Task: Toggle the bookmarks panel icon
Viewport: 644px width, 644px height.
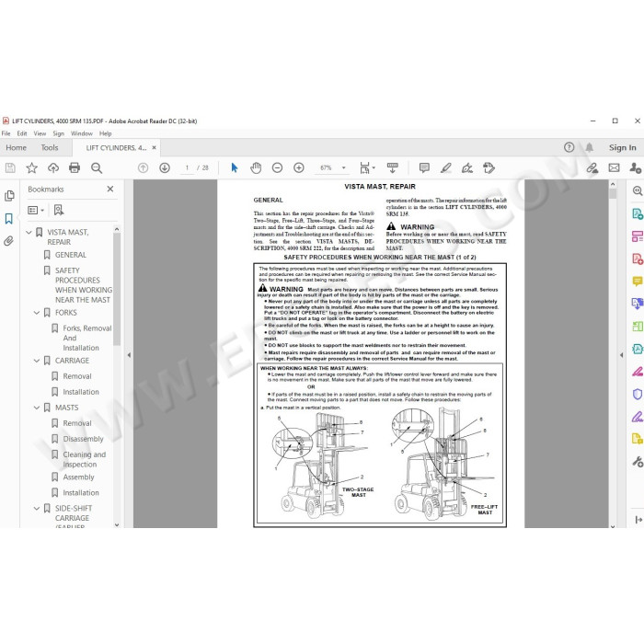Action: 9,219
